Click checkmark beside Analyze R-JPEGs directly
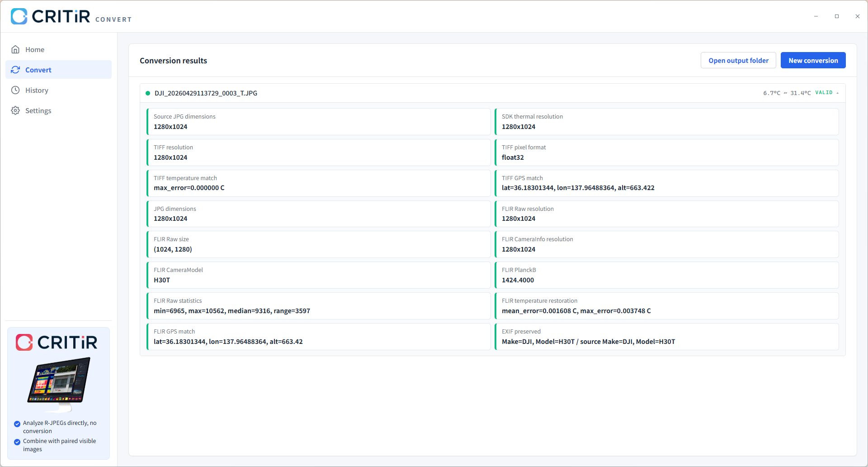868x467 pixels. (17, 424)
